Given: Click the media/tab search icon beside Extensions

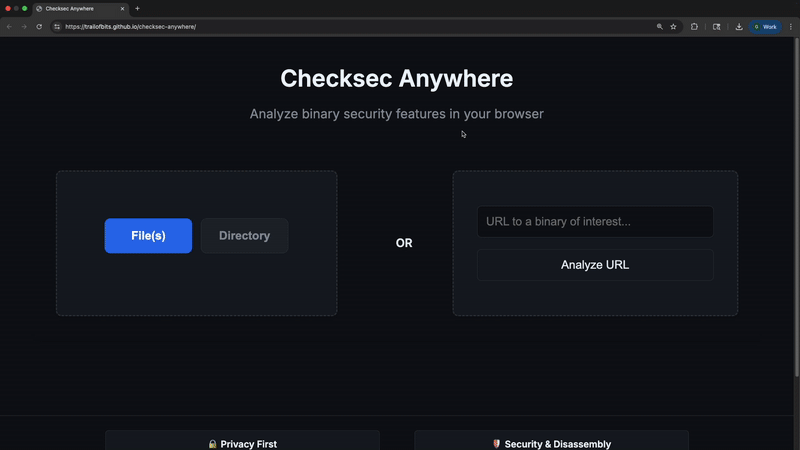Looking at the screenshot, I should pos(717,27).
